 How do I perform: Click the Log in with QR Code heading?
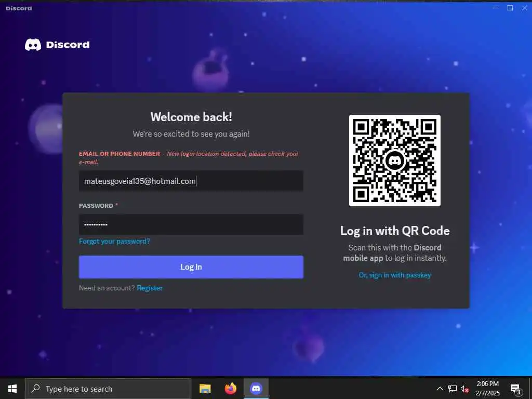(395, 231)
